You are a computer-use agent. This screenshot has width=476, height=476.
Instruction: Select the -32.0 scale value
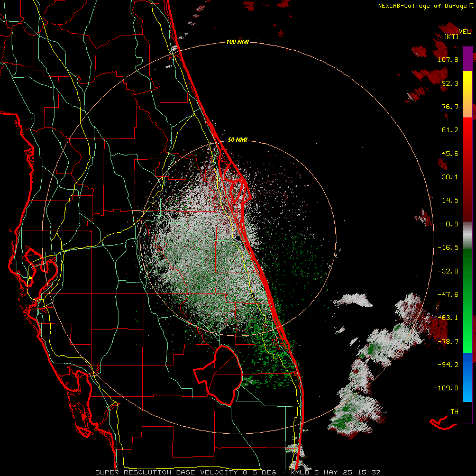click(448, 271)
